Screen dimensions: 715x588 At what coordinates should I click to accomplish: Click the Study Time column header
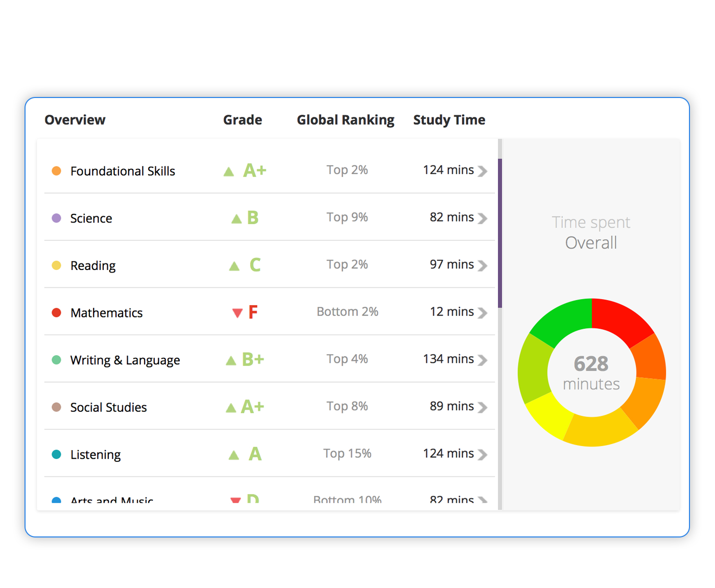point(449,120)
